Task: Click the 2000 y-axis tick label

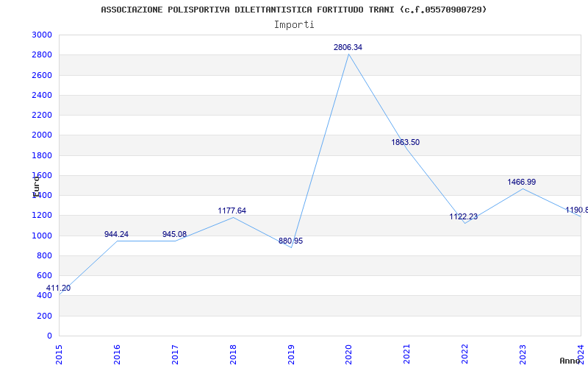Action: point(42,135)
